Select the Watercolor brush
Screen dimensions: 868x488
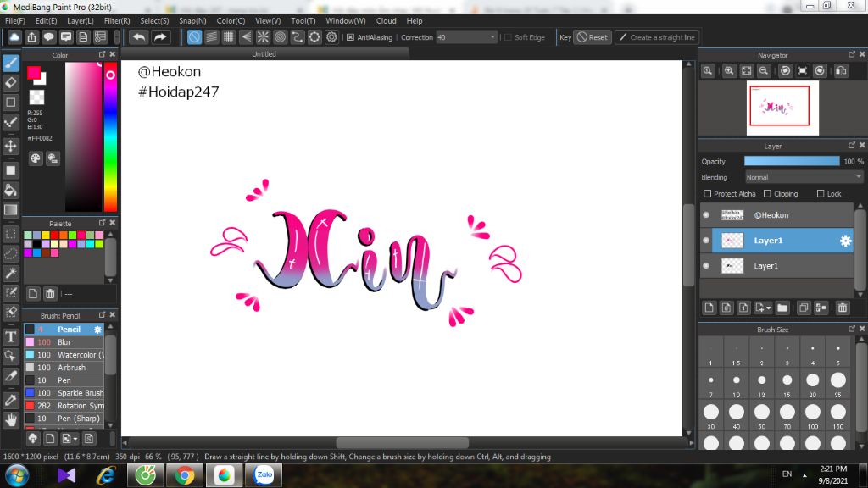64,355
